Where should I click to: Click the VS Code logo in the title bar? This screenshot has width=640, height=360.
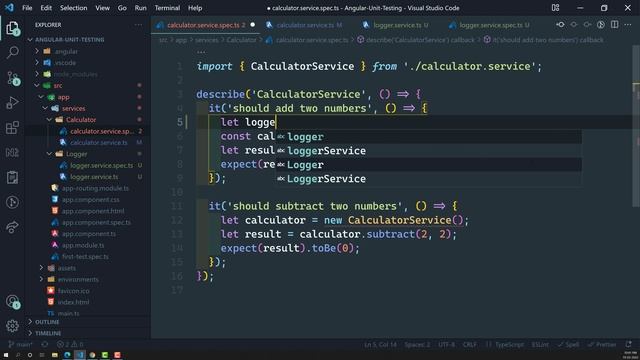point(9,8)
